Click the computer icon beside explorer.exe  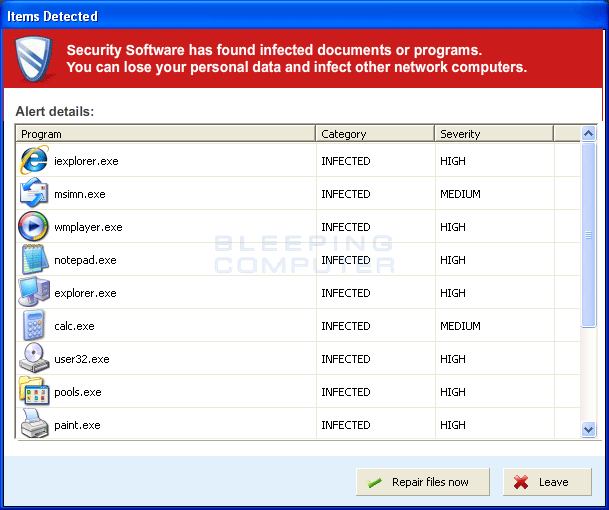click(34, 291)
